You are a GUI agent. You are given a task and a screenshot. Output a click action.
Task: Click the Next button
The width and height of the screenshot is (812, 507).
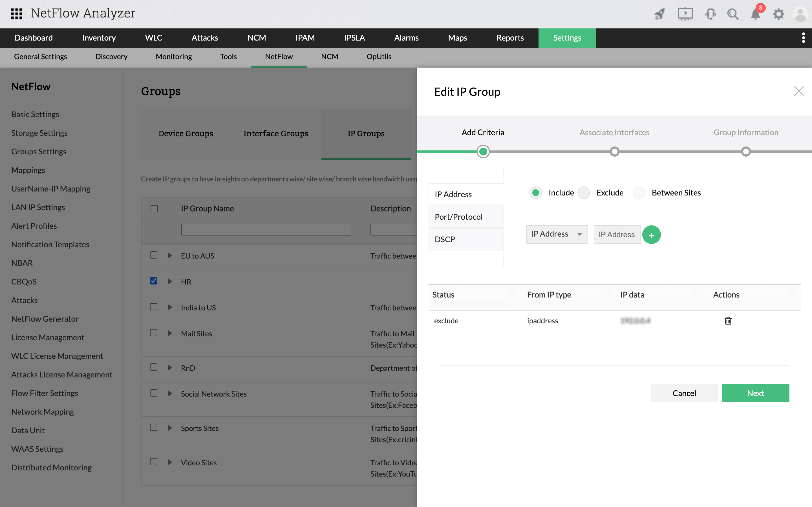(755, 393)
